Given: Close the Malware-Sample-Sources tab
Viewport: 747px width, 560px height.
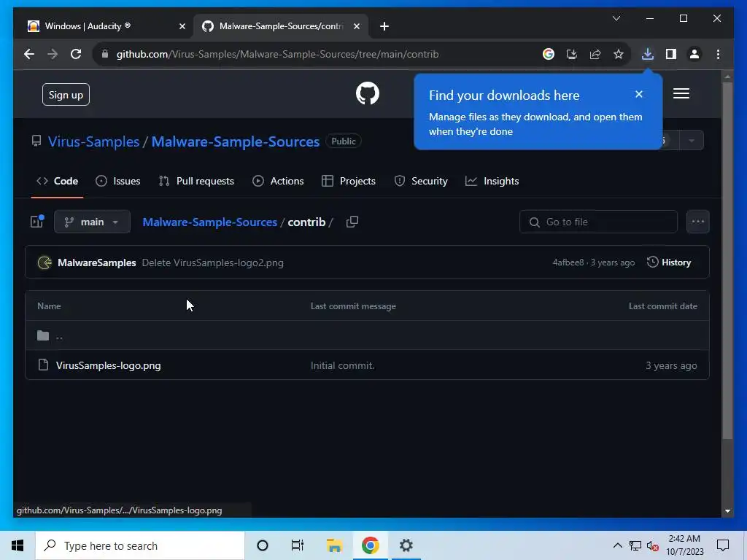Looking at the screenshot, I should pos(356,26).
